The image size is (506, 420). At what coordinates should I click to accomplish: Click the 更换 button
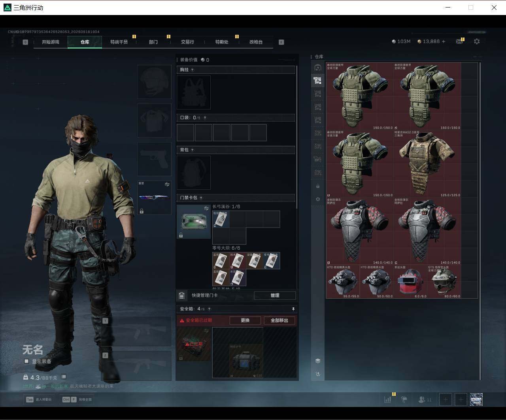click(x=245, y=320)
